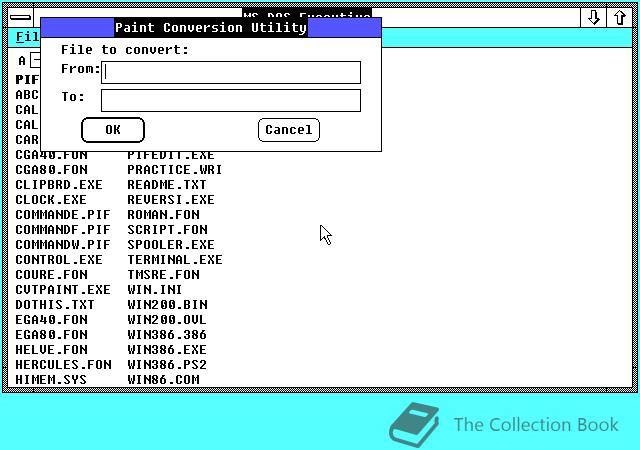
Task: Focus the From file input field
Action: 231,72
